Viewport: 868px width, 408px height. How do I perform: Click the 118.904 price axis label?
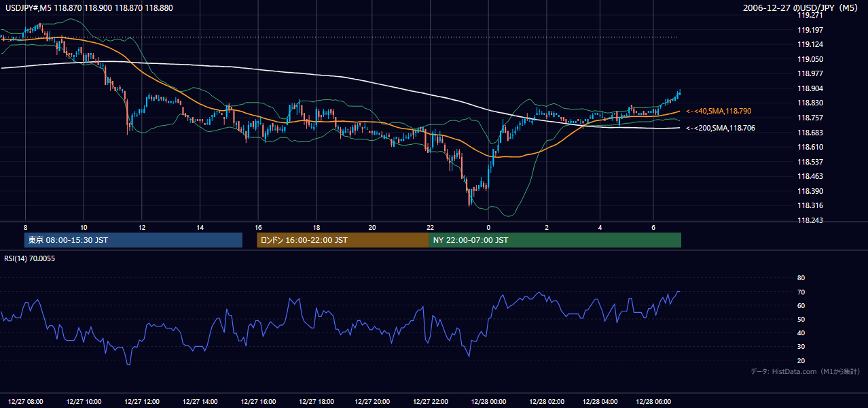(810, 88)
